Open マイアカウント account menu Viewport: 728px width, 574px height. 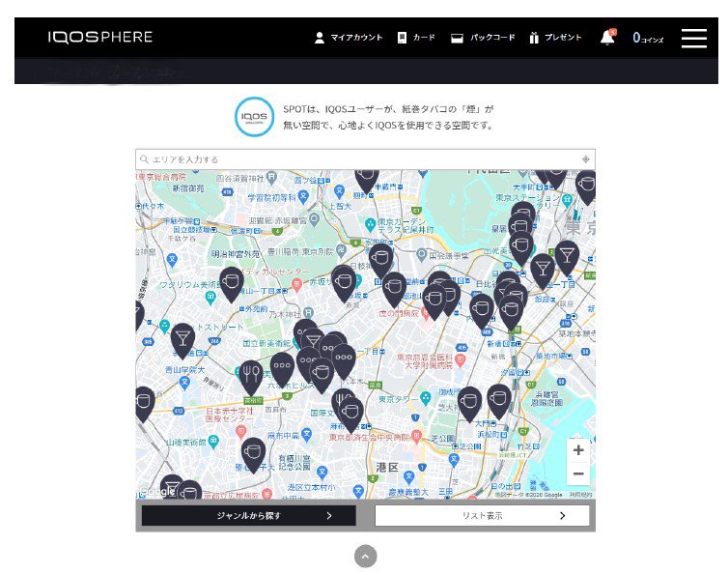349,37
